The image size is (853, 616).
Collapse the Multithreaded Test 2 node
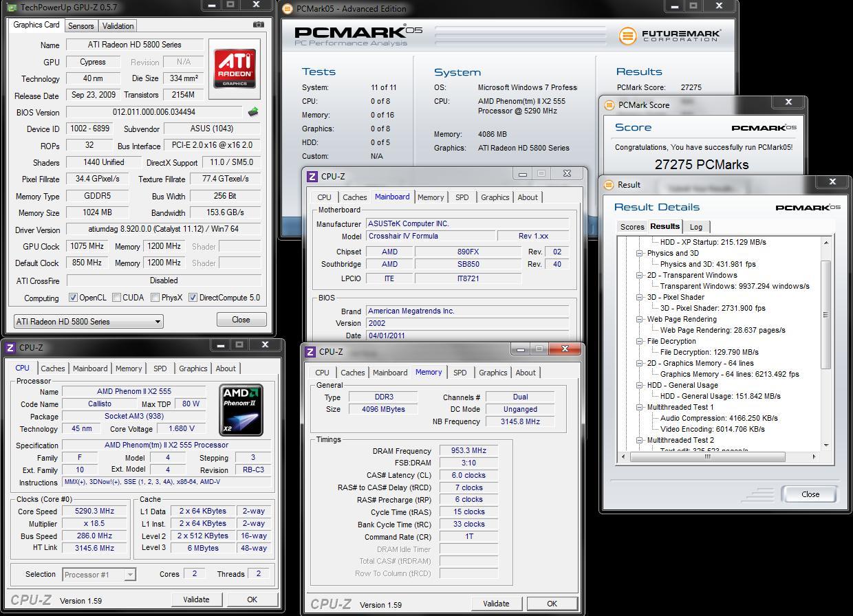tap(639, 440)
